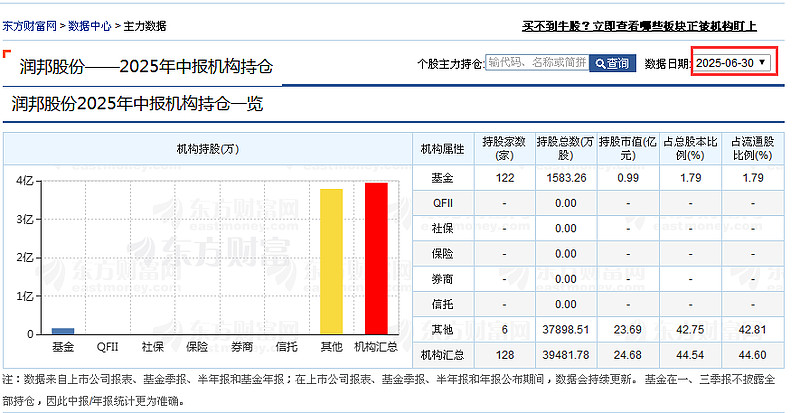Viewport: 800px width, 413px height.
Task: Click the 主力数据 breadcrumb text
Action: click(x=145, y=26)
